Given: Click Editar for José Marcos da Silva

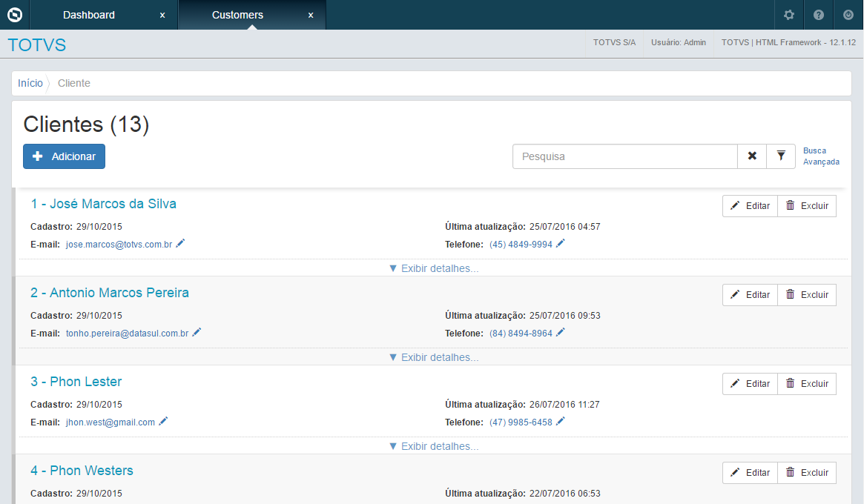Looking at the screenshot, I should tap(750, 206).
